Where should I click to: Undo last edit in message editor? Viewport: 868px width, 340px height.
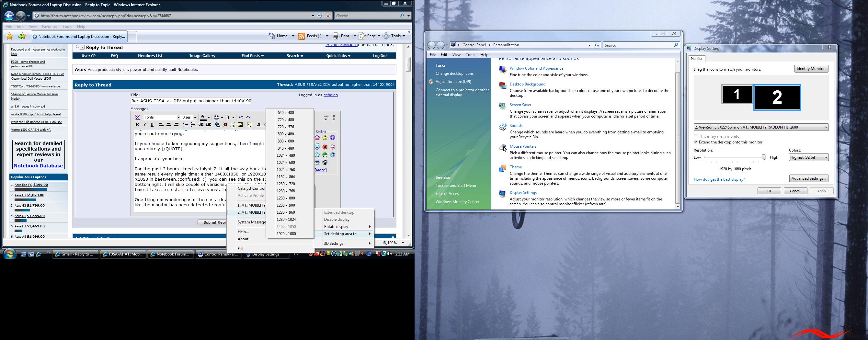(241, 117)
